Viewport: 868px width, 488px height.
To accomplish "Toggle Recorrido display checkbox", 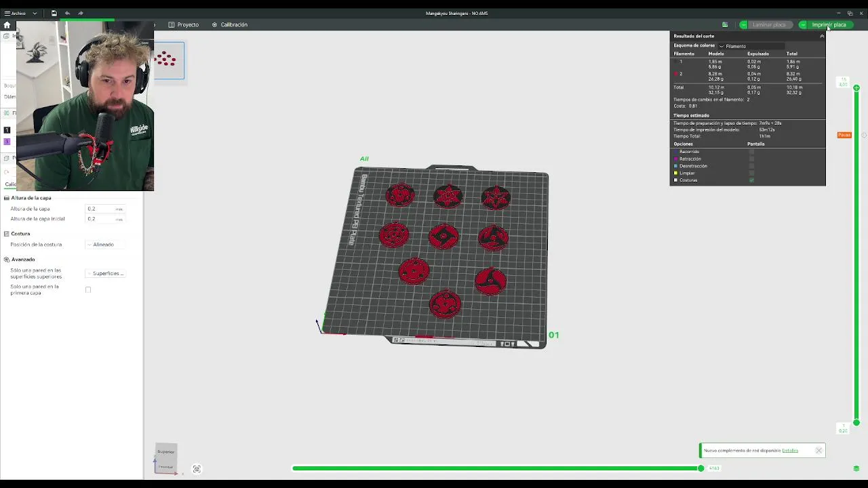I will tap(751, 152).
